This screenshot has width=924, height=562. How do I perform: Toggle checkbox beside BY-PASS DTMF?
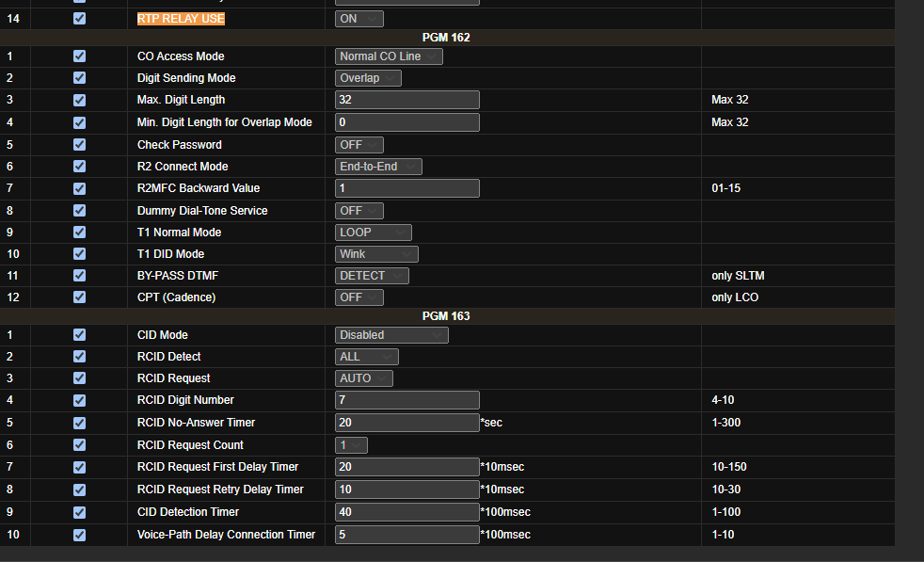tap(79, 276)
